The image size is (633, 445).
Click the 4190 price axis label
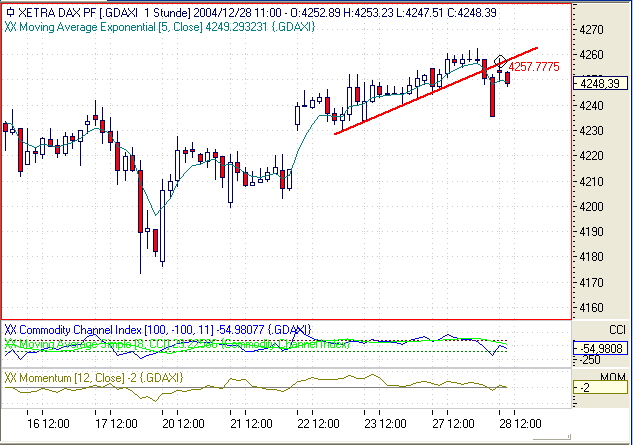coord(591,232)
